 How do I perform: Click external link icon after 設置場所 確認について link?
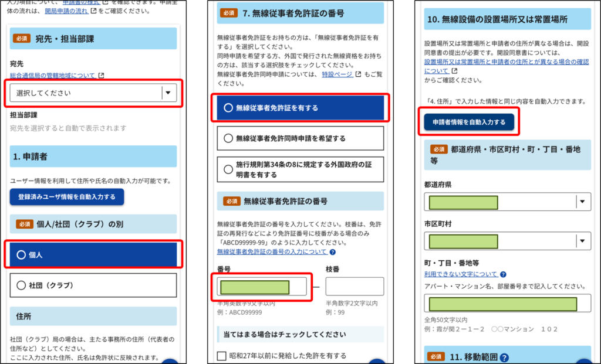[x=453, y=71]
